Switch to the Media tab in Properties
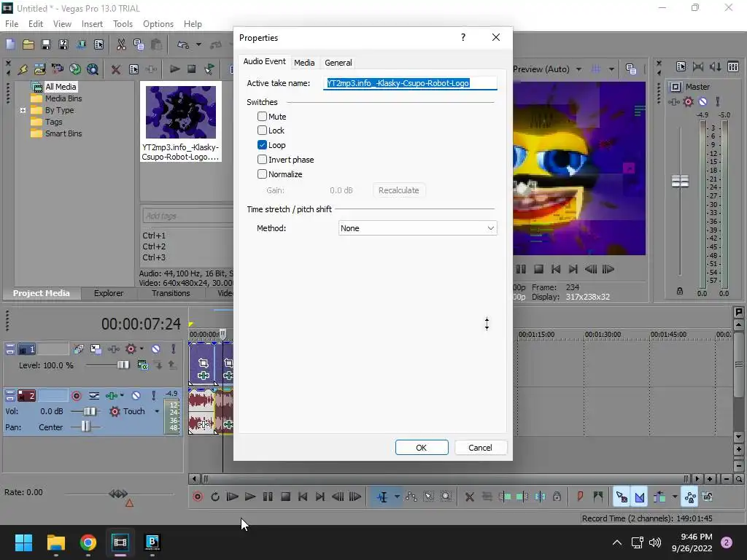The image size is (747, 560). [x=304, y=63]
